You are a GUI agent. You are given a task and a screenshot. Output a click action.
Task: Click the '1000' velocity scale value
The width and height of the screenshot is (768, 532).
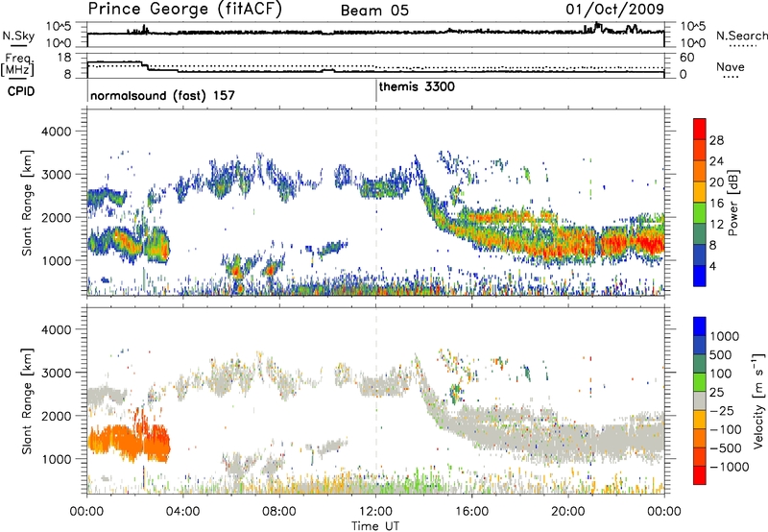724,336
